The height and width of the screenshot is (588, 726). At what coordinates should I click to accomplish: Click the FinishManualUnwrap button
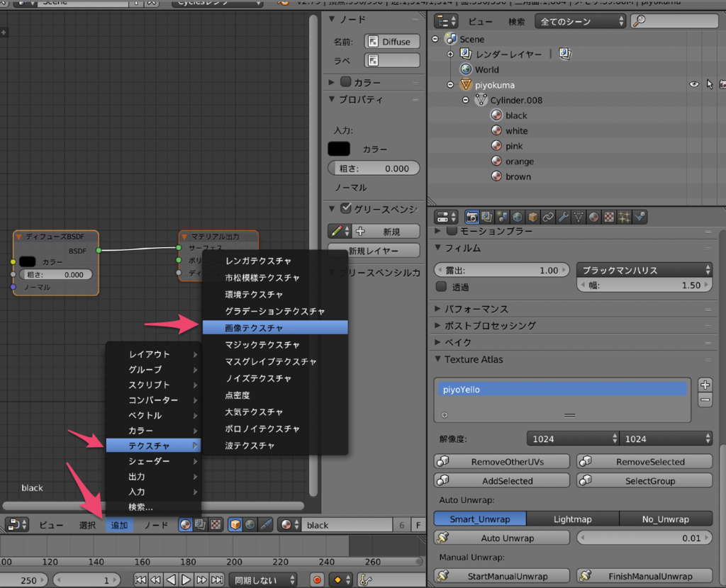point(644,576)
